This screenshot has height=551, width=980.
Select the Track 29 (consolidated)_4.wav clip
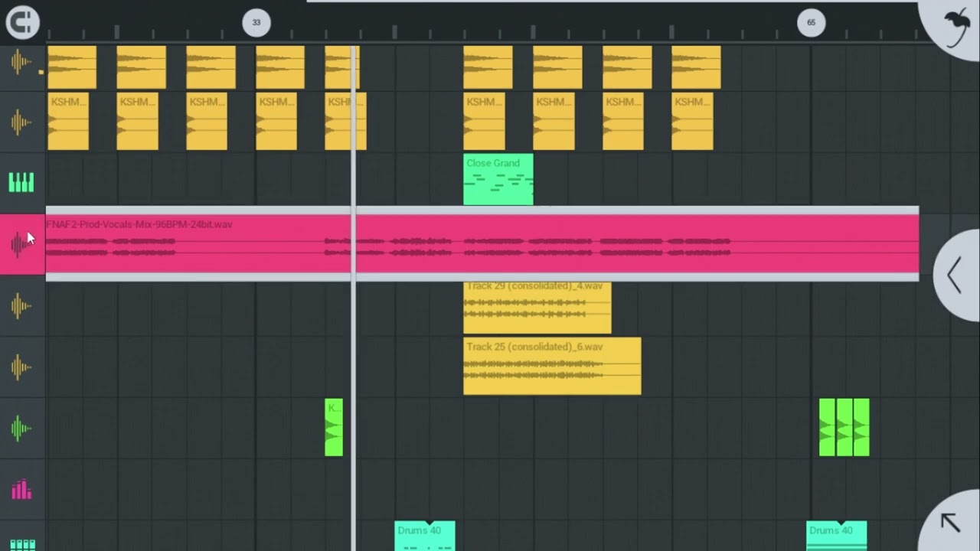click(537, 307)
